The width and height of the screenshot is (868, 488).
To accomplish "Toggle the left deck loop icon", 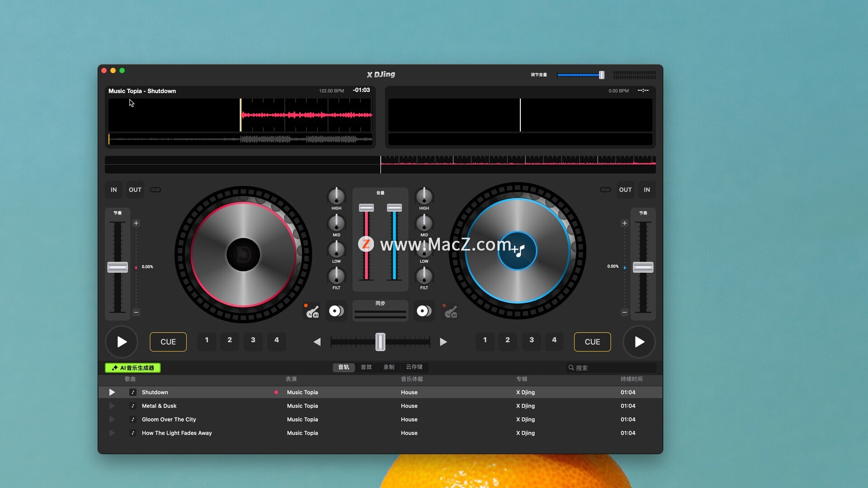I will tap(156, 190).
